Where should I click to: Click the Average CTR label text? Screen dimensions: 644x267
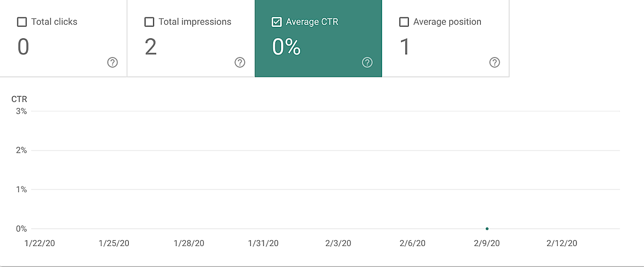tap(312, 22)
